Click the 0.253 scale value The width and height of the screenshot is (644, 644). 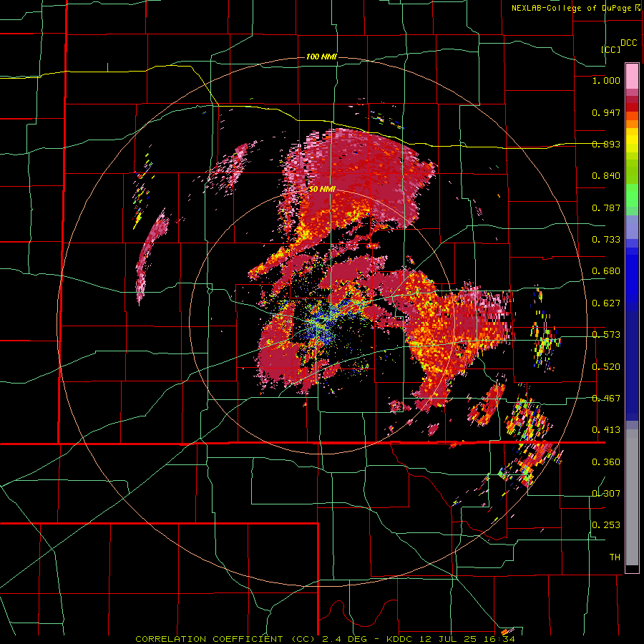[x=606, y=525]
